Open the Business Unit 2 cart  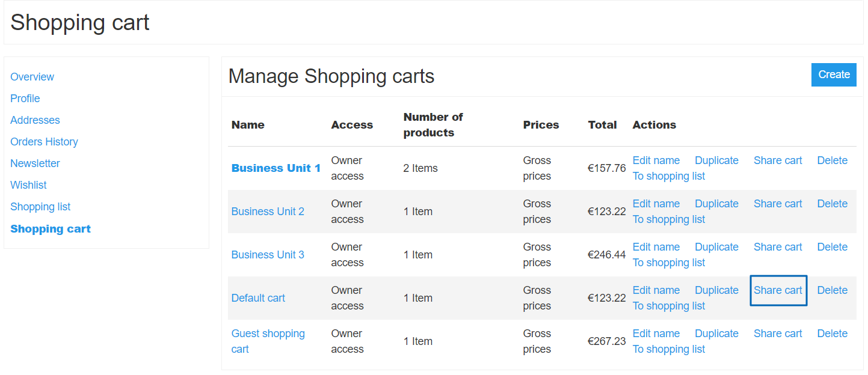pyautogui.click(x=268, y=212)
